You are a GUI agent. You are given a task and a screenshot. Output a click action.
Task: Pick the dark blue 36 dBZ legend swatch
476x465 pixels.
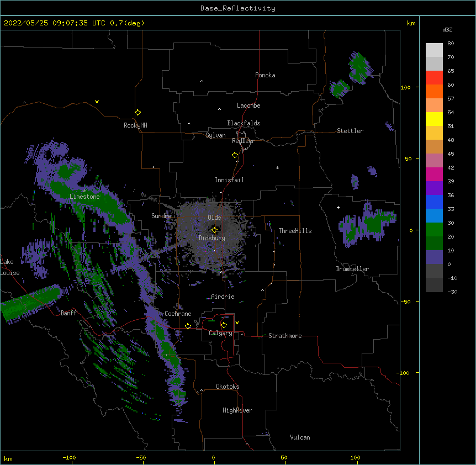click(434, 202)
